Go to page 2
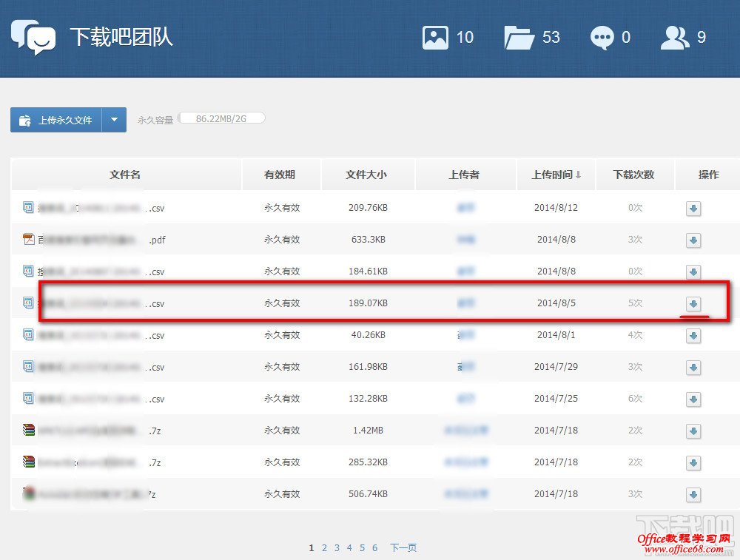This screenshot has width=740, height=560. point(324,547)
